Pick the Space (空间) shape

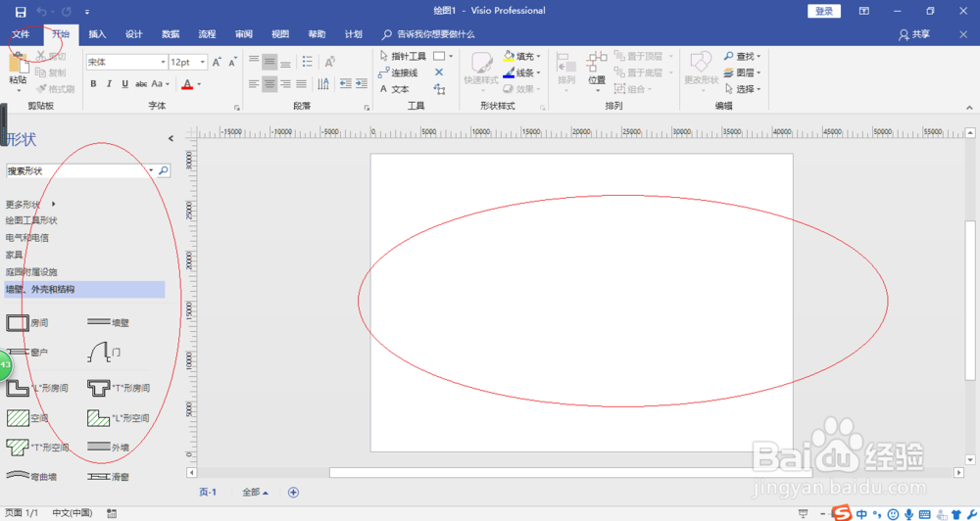(x=26, y=418)
